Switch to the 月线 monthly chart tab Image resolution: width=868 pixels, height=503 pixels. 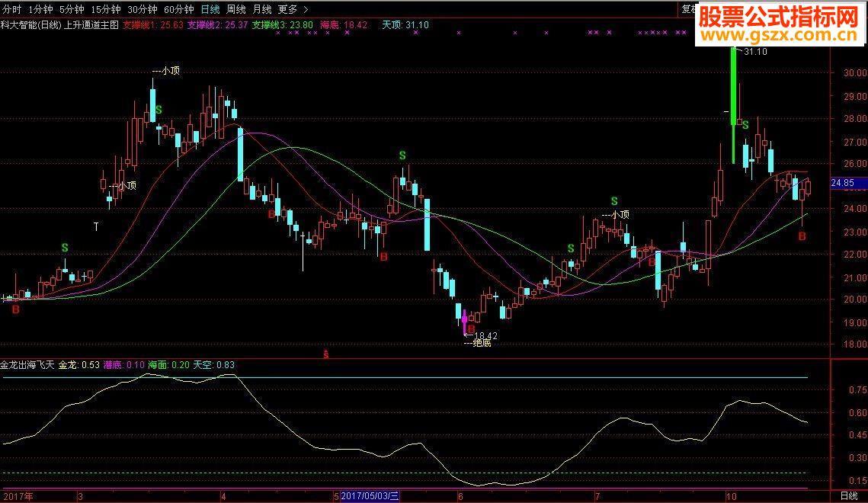click(x=262, y=9)
